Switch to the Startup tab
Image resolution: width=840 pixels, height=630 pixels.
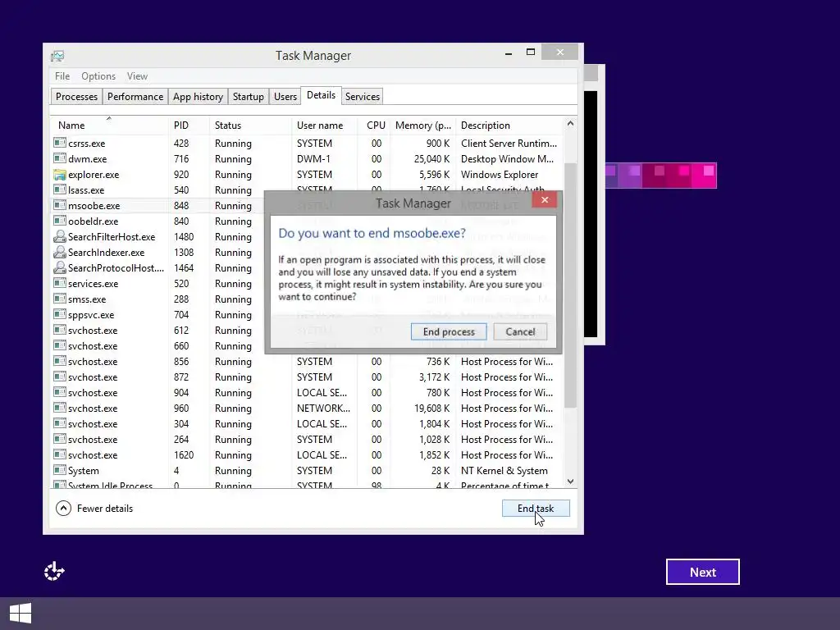click(248, 97)
